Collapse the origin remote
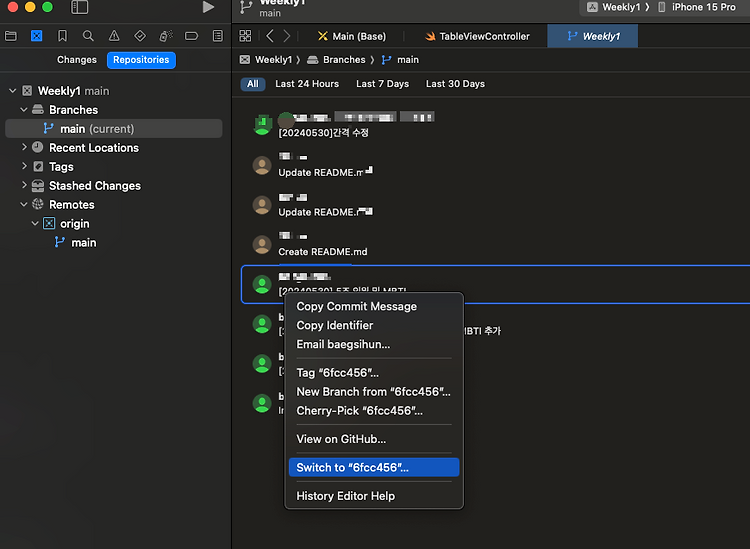750x549 pixels. click(35, 223)
